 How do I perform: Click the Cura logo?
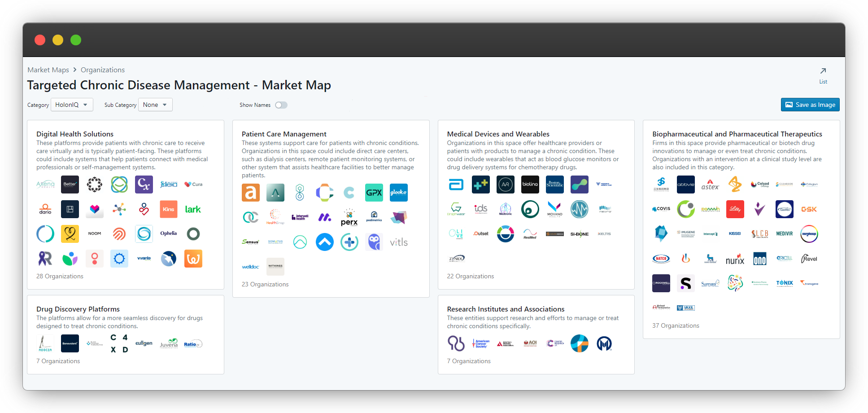193,185
